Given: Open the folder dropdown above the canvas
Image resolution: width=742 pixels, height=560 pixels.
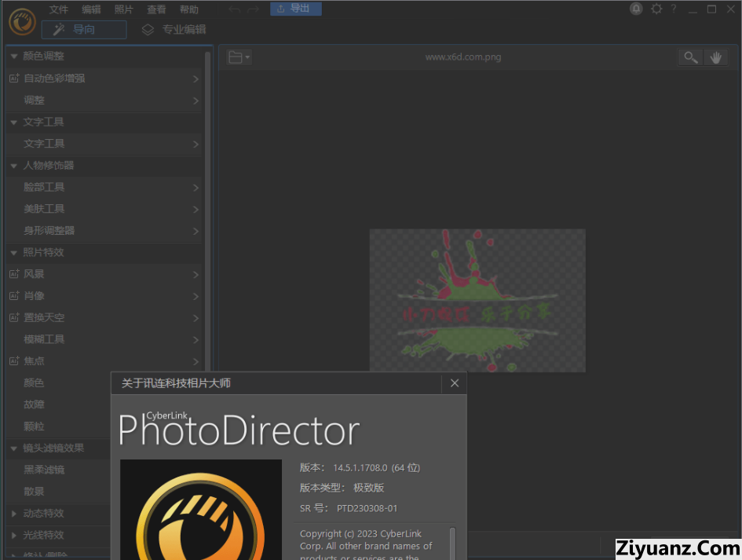Looking at the screenshot, I should click(x=239, y=57).
